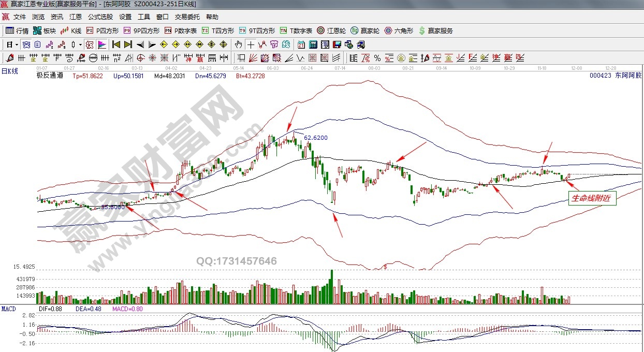The width and height of the screenshot is (644, 352).
Task: Open the calculator icon in toolbar
Action: click(314, 45)
